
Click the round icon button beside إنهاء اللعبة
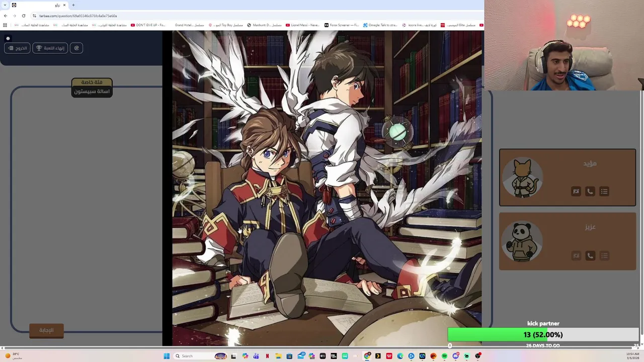click(76, 48)
